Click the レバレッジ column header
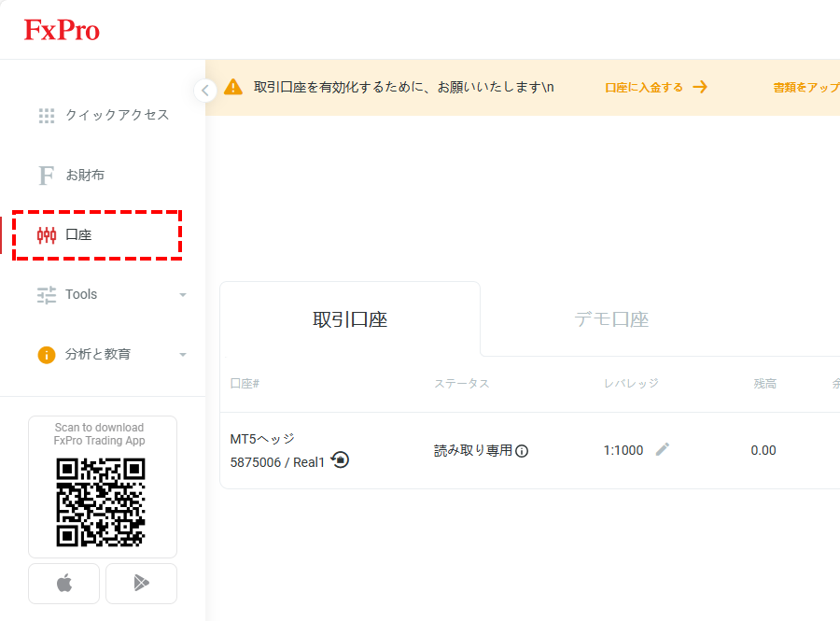 [x=632, y=384]
